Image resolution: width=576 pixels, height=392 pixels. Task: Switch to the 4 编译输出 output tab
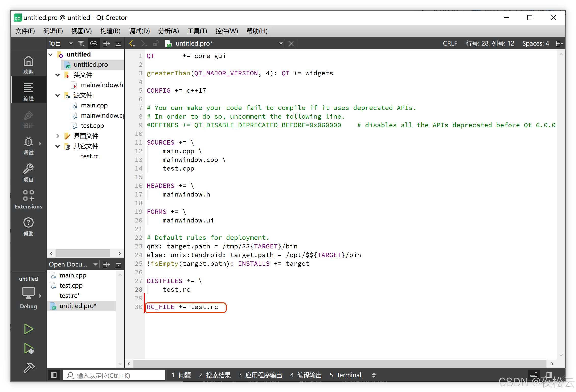(306, 375)
